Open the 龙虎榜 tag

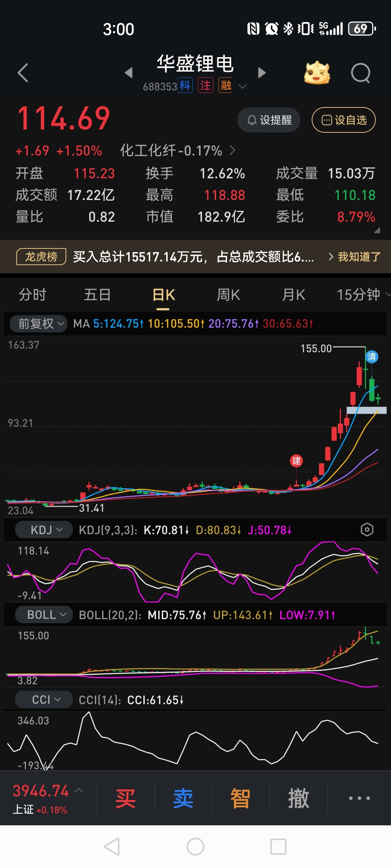pos(41,257)
